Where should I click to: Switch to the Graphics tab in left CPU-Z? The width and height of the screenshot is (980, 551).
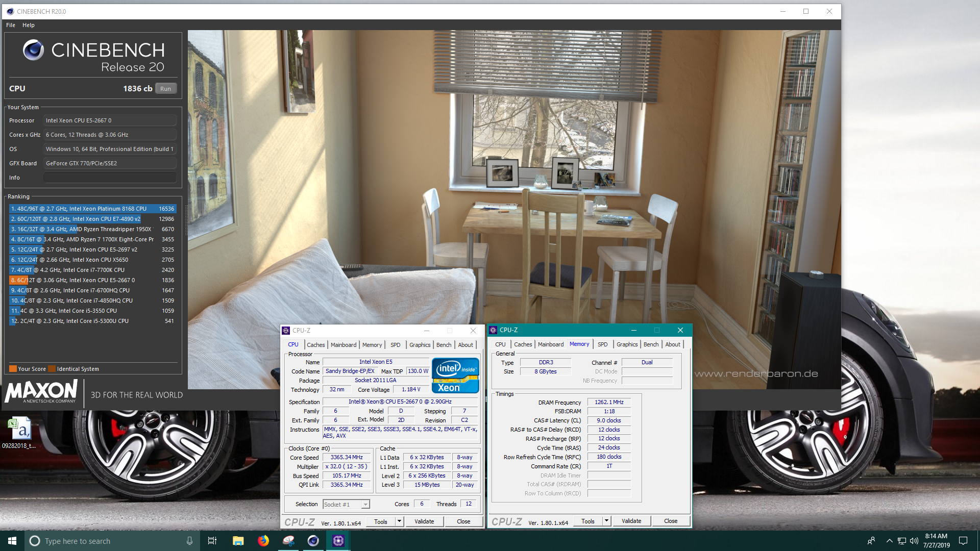coord(420,345)
